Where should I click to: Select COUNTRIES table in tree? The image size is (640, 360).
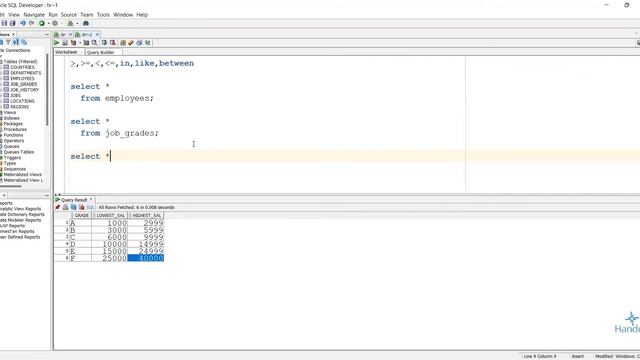(x=22, y=67)
